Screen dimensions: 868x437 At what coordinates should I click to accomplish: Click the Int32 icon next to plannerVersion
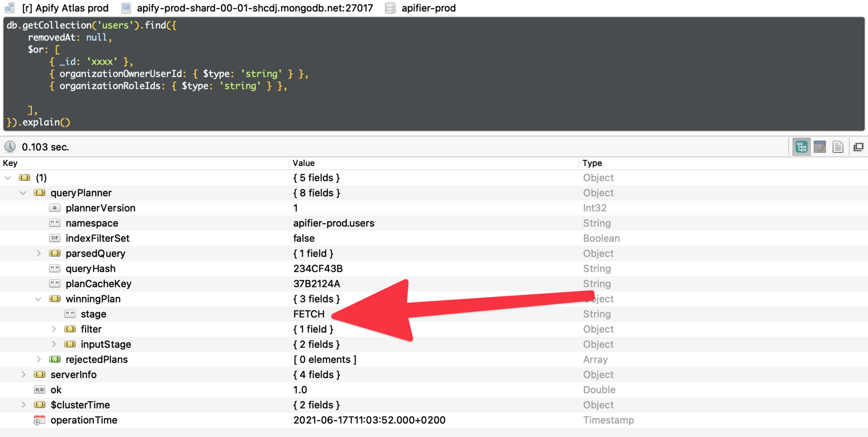(x=55, y=208)
